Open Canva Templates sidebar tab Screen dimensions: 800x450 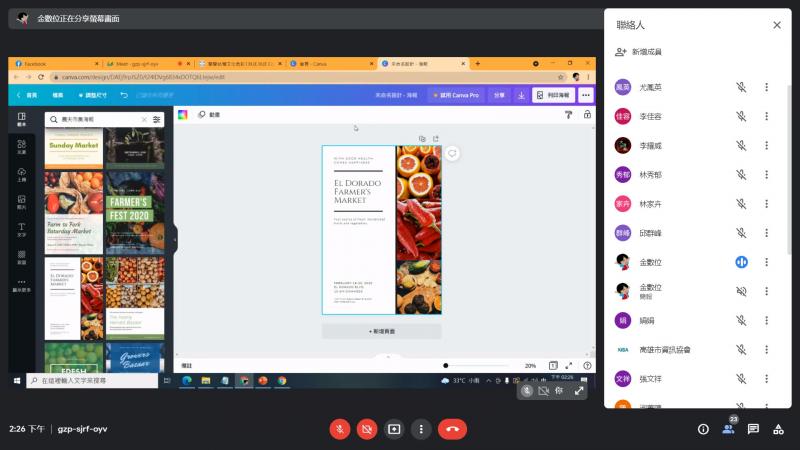click(21, 119)
